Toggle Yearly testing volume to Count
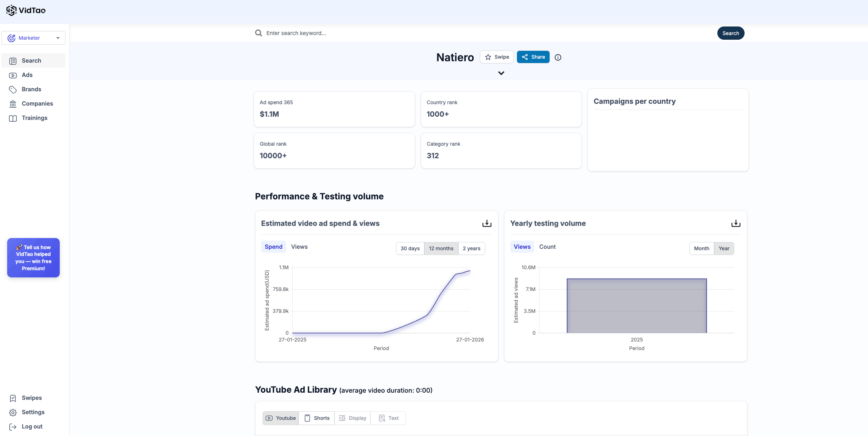This screenshot has height=436, width=868. point(547,247)
